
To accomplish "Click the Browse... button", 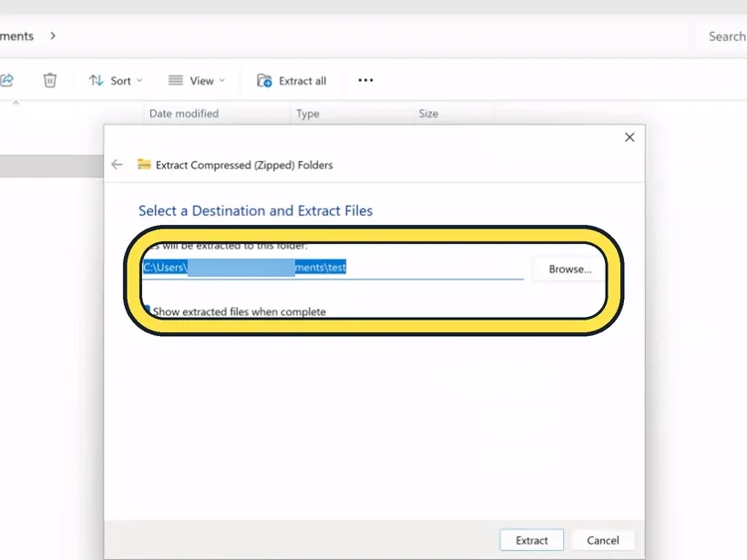I will pos(569,269).
